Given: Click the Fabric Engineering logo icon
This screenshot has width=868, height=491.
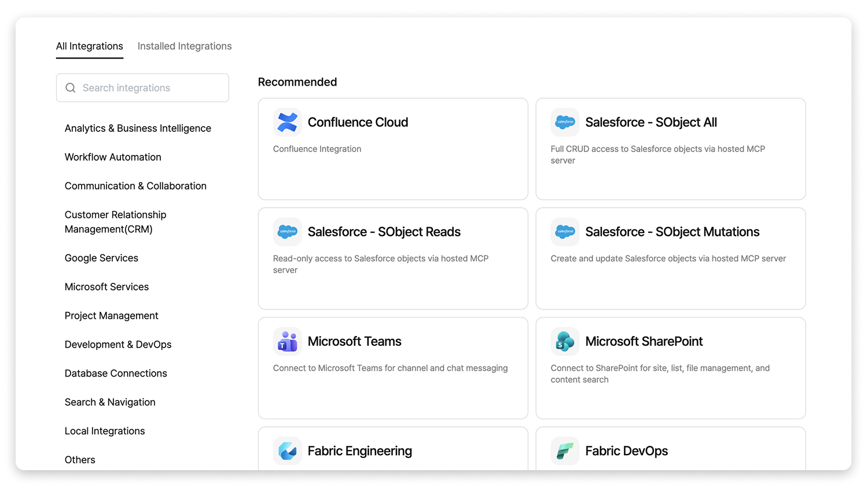Looking at the screenshot, I should (x=288, y=451).
